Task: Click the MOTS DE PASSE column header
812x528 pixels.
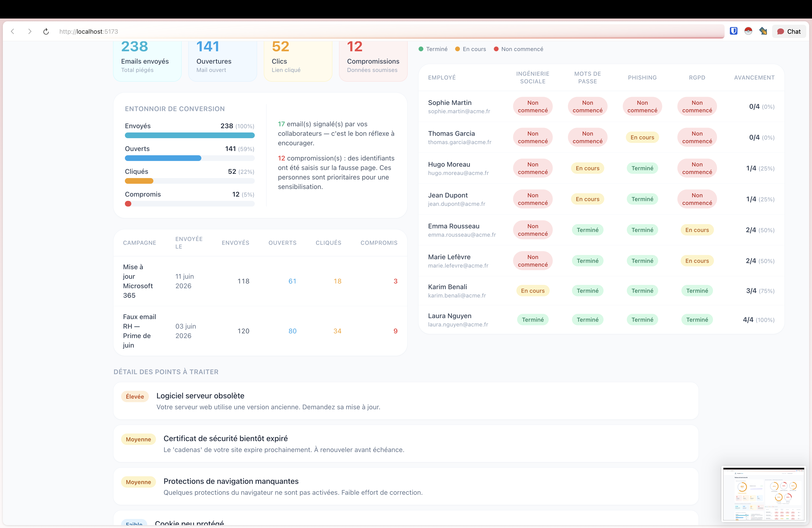Action: click(x=587, y=77)
